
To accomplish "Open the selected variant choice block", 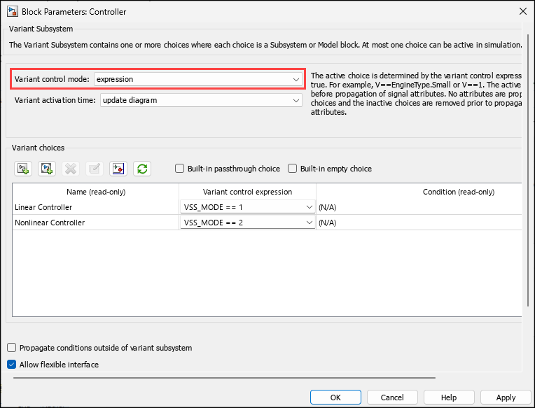I will (118, 169).
